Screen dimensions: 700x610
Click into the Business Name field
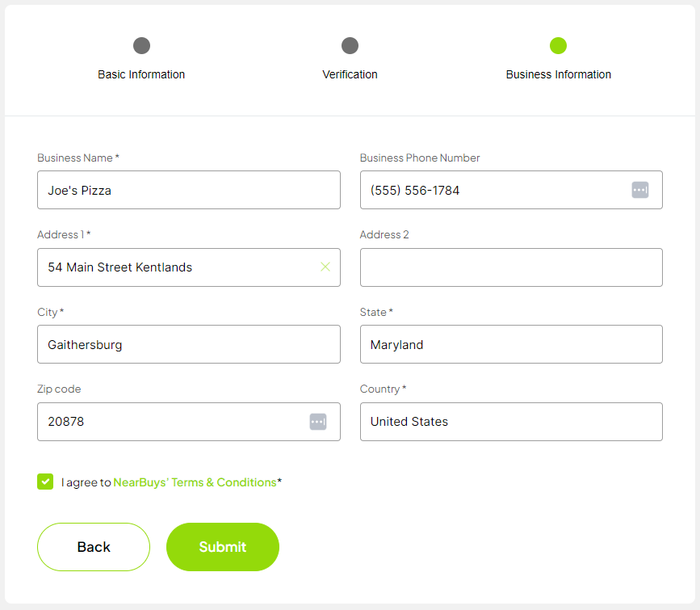[x=188, y=190]
